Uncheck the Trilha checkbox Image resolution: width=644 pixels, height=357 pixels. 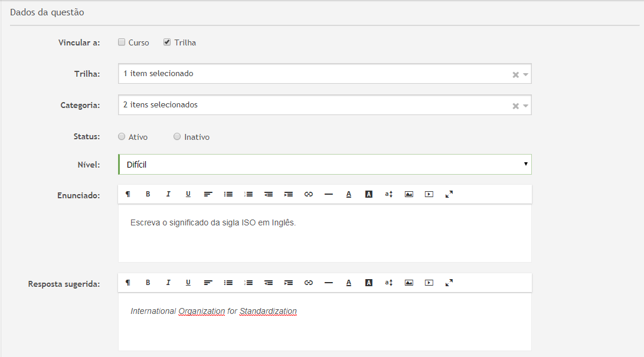pos(167,42)
